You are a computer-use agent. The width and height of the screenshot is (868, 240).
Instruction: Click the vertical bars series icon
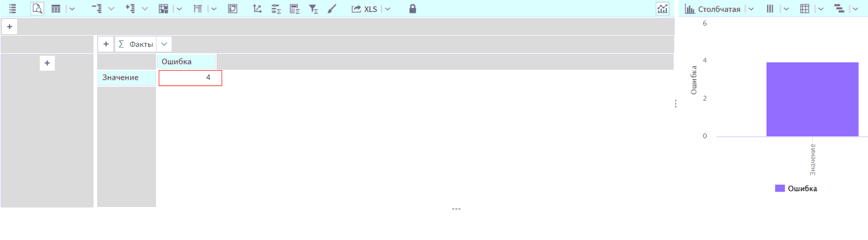click(770, 9)
